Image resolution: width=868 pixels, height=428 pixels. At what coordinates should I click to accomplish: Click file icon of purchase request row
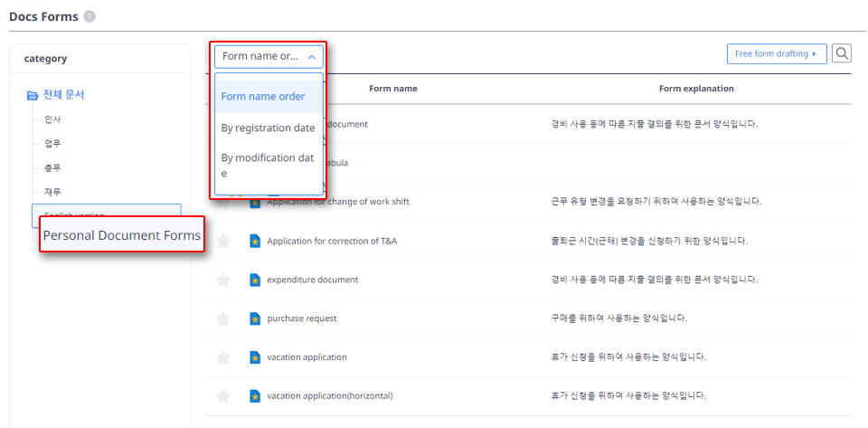tap(255, 319)
